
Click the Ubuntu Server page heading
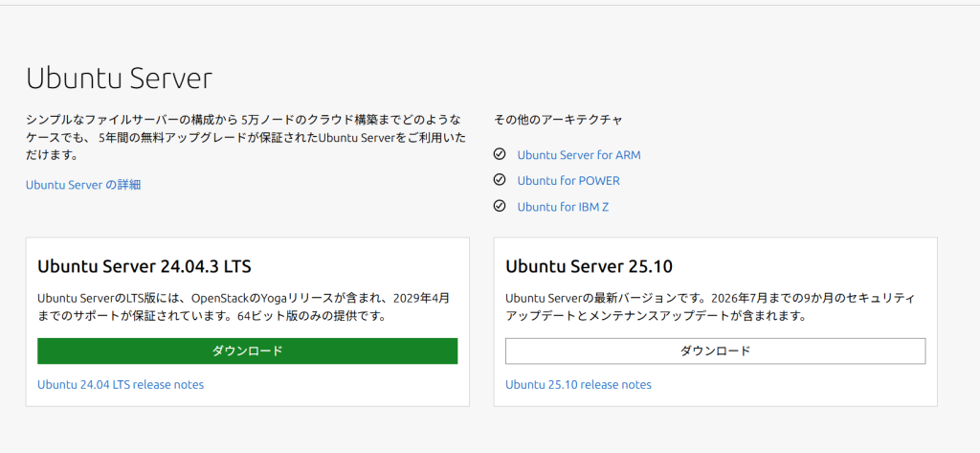120,79
